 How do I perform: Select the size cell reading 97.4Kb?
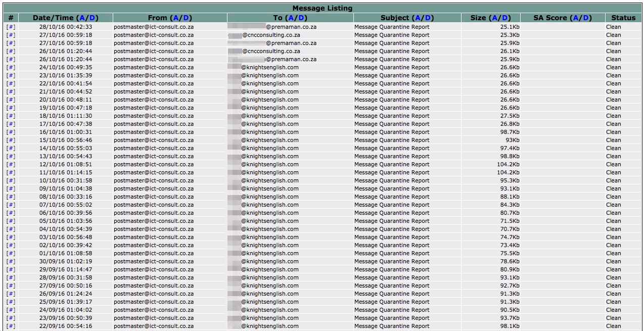click(490, 148)
